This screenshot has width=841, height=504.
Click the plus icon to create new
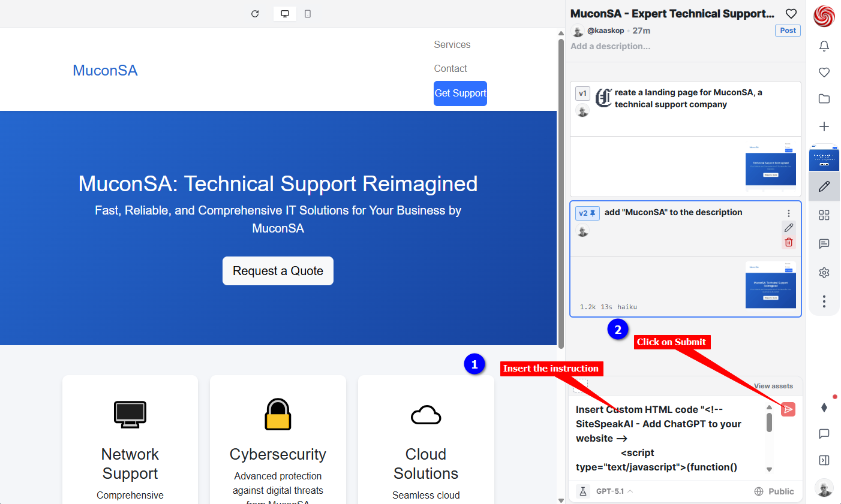[x=824, y=126]
